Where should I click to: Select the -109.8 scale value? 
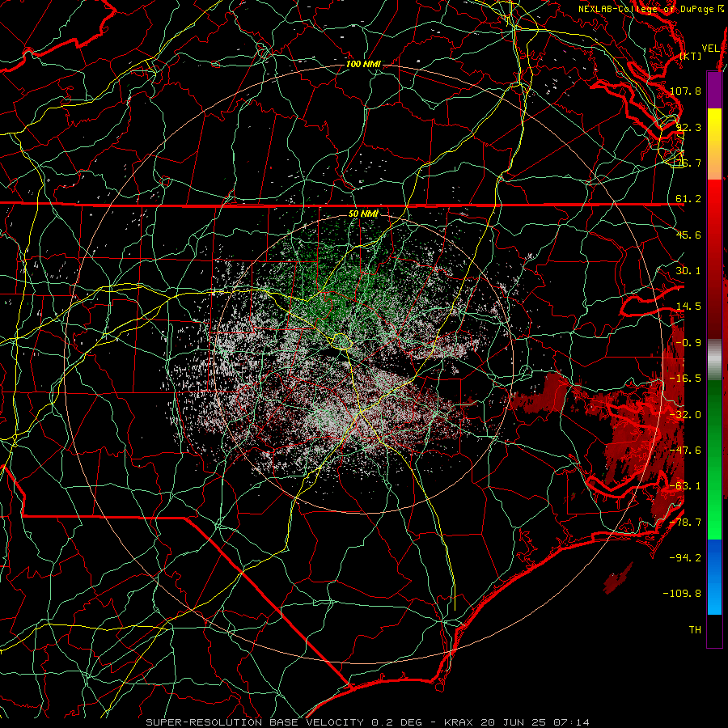click(683, 594)
